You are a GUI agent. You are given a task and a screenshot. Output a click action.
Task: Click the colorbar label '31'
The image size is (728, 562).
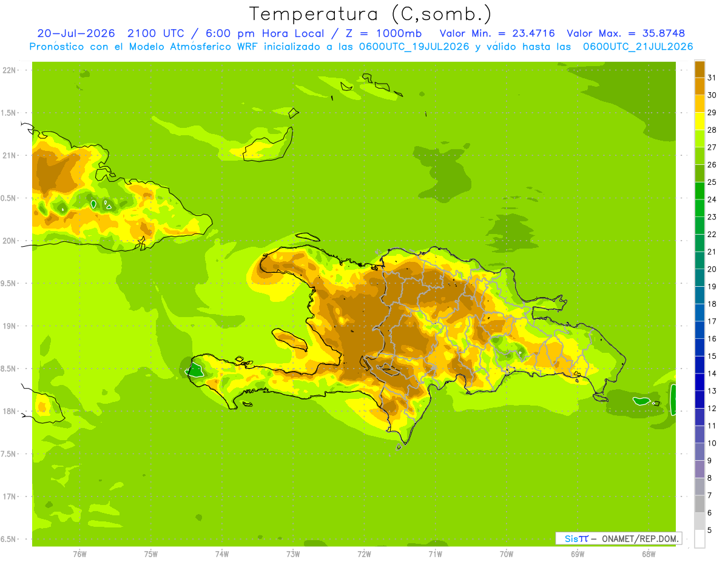point(712,78)
